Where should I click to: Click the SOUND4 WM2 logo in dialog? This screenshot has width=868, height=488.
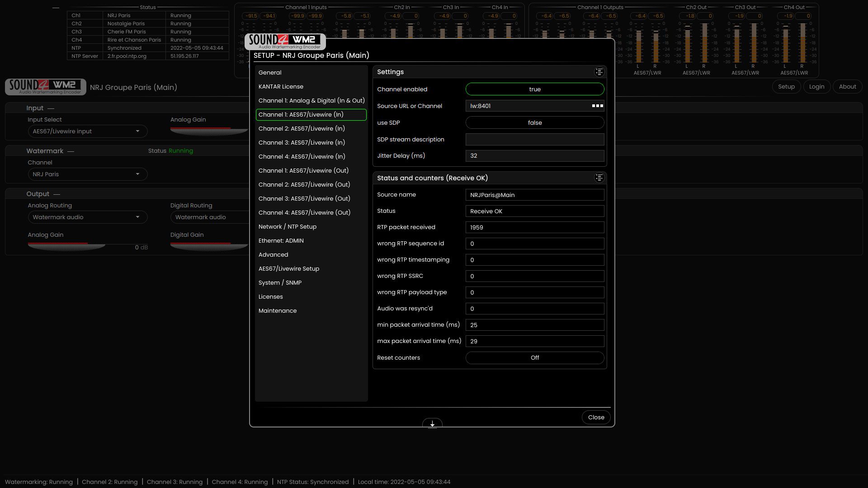point(285,42)
